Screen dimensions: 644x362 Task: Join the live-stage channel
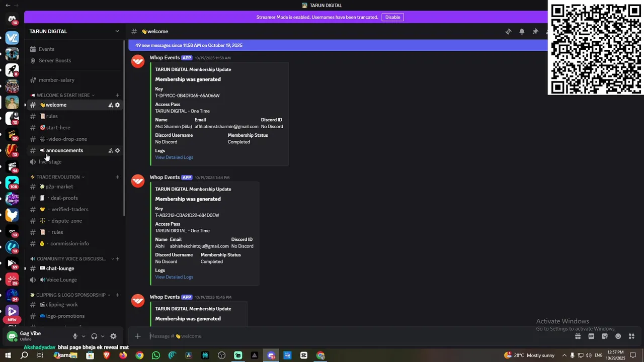[x=74, y=162]
